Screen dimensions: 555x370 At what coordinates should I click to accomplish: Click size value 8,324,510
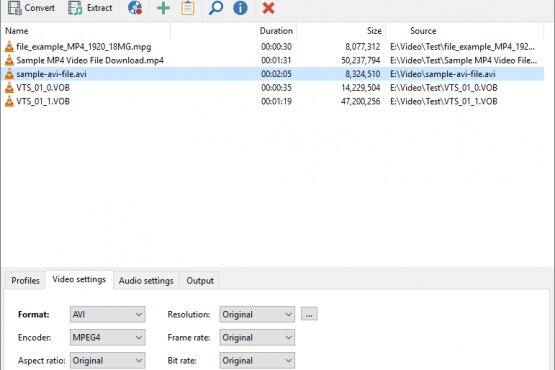[362, 74]
